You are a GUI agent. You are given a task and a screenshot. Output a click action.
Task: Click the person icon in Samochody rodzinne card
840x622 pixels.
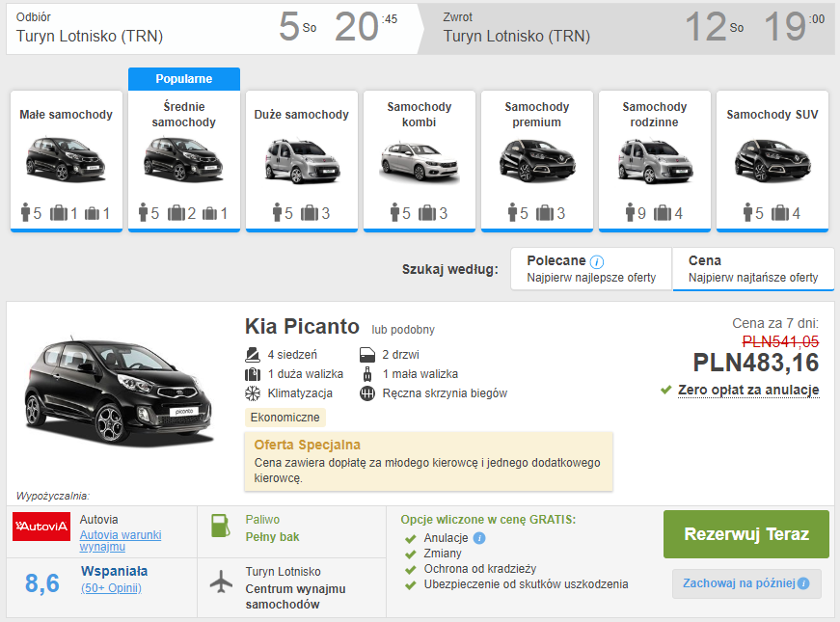coord(630,212)
